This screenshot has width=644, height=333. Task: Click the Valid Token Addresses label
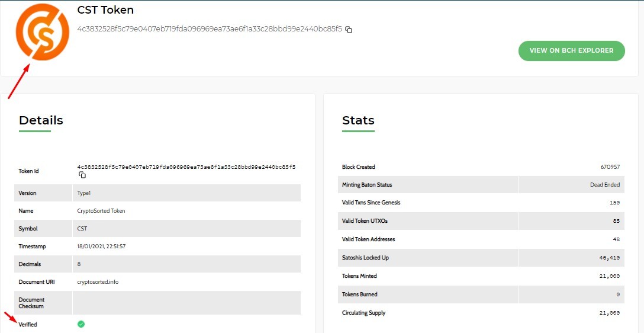coord(368,239)
